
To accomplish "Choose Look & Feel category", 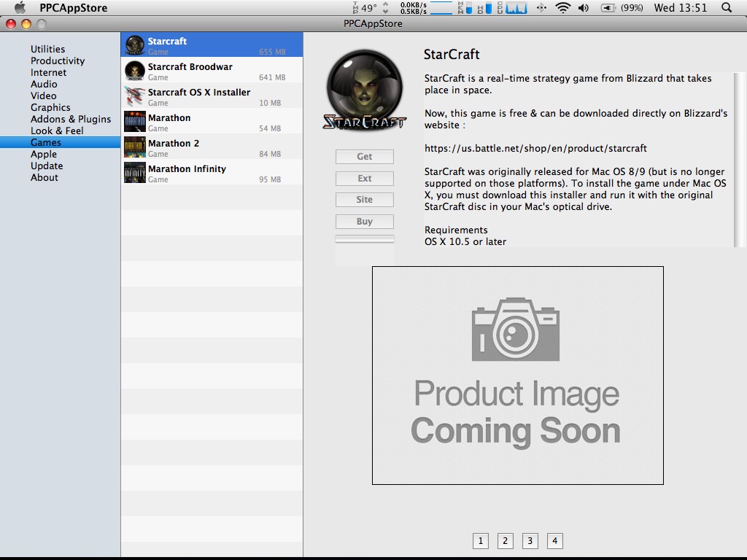I will [x=57, y=131].
